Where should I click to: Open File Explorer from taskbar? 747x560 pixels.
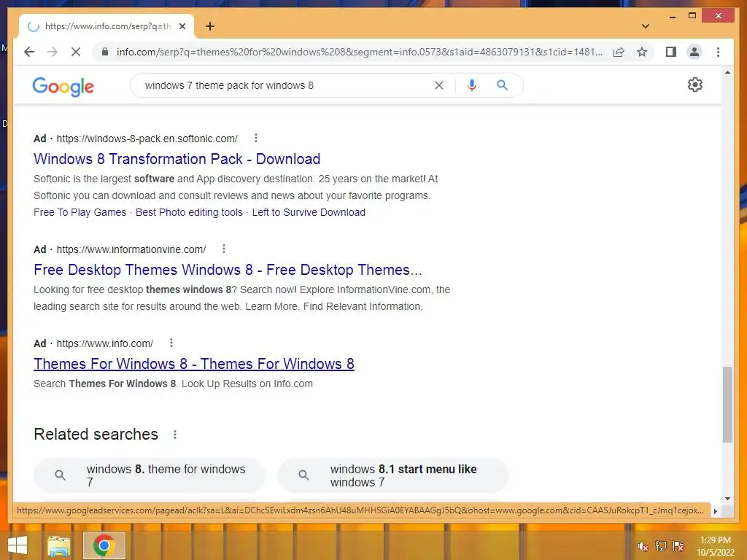click(59, 545)
